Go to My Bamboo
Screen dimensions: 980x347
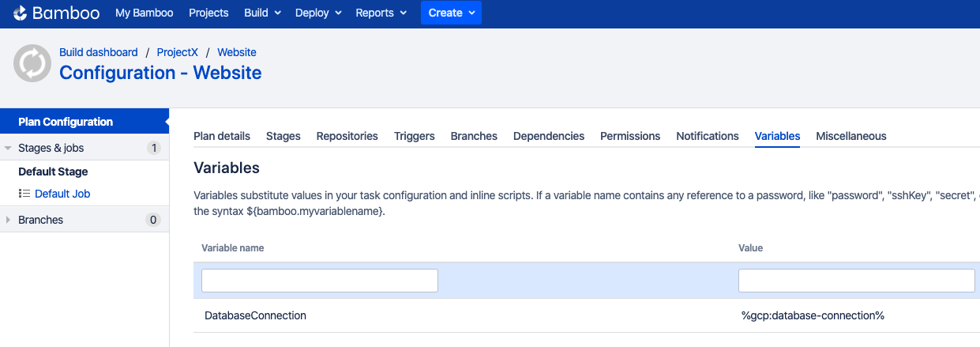(145, 13)
